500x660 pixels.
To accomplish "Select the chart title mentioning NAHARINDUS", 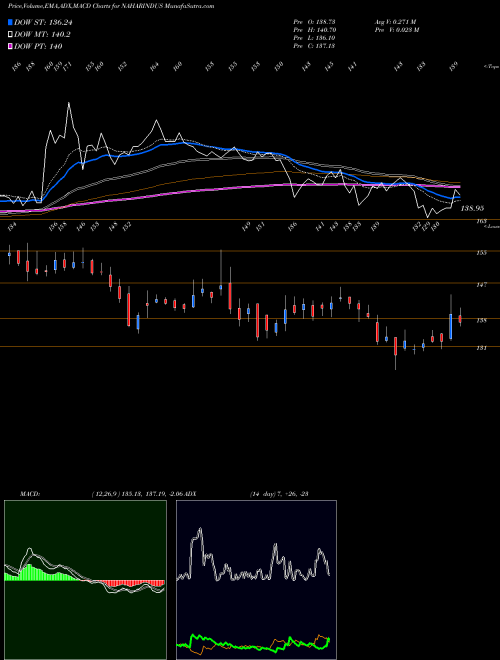I will (111, 6).
